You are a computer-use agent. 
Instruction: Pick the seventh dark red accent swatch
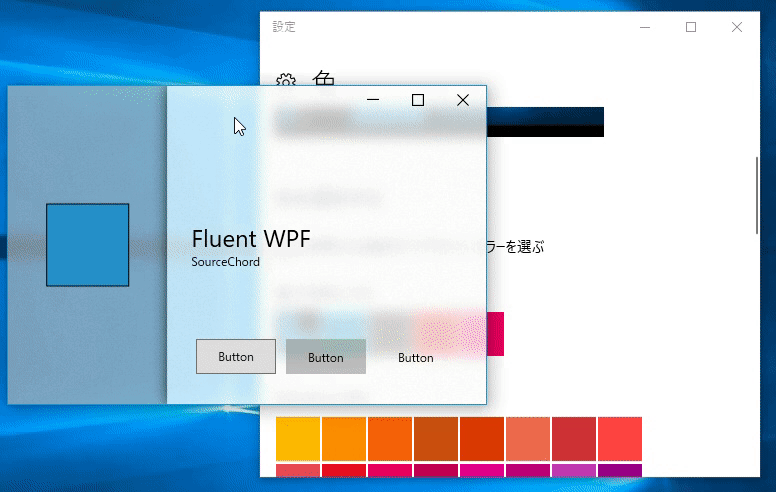click(574, 439)
